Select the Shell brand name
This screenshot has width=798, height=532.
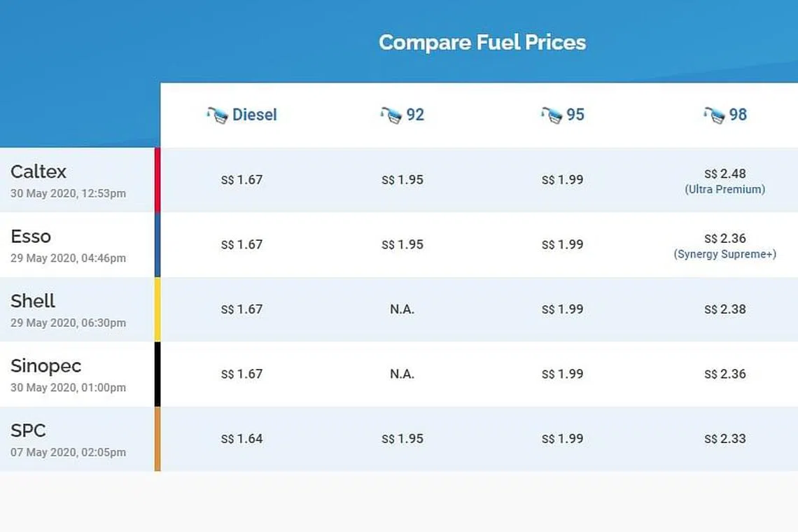point(33,301)
